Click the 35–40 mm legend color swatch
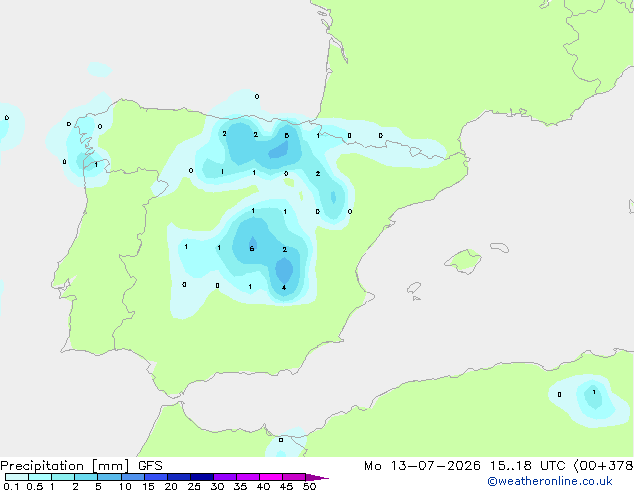The width and height of the screenshot is (634, 490). click(x=248, y=477)
